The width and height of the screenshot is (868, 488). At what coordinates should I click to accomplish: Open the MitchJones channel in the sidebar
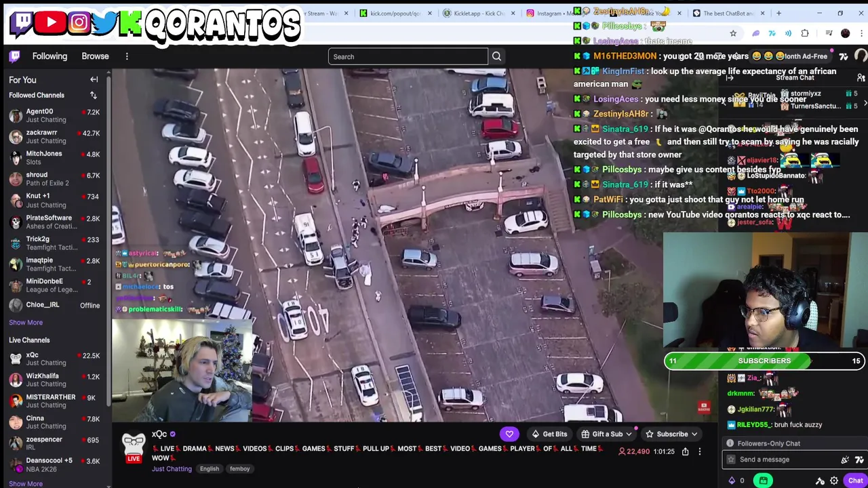click(56, 157)
